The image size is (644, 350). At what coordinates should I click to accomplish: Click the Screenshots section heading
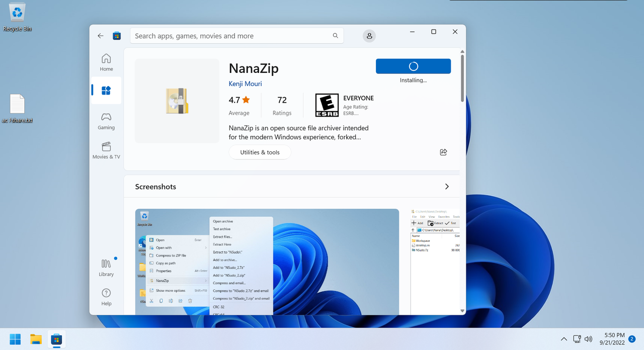click(x=155, y=187)
